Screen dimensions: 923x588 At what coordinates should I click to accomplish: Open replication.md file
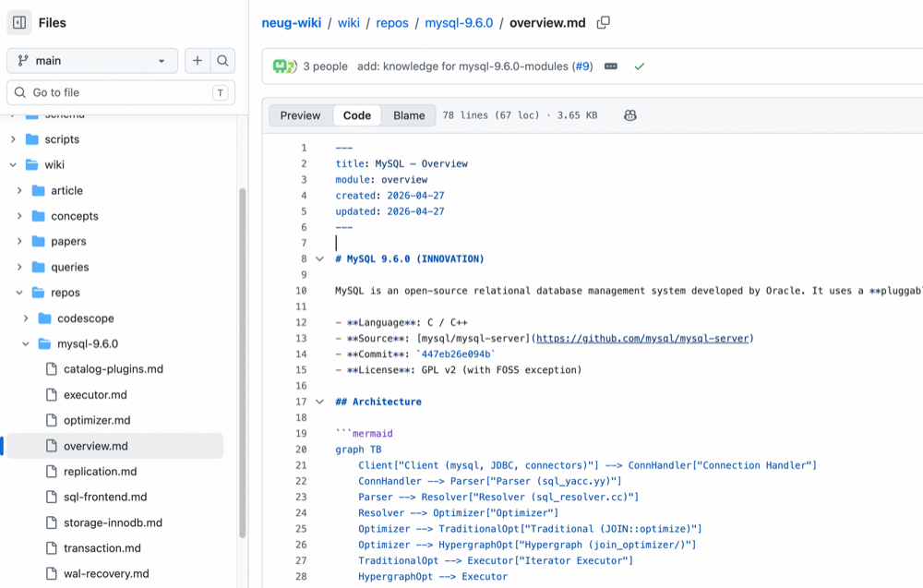tap(100, 472)
